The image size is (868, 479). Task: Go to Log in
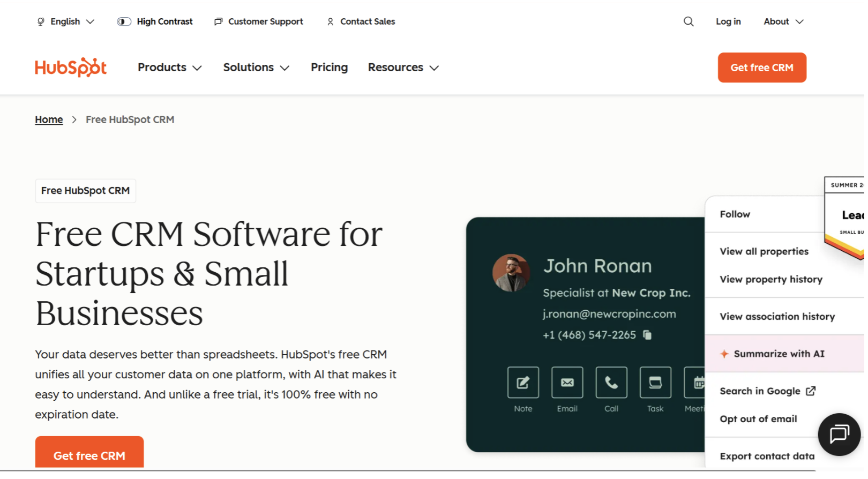728,21
